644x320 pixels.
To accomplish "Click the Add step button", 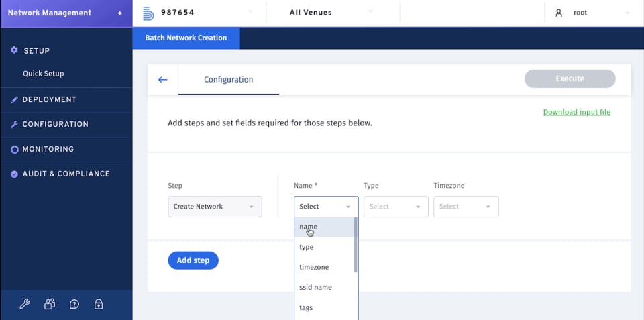I will click(193, 260).
